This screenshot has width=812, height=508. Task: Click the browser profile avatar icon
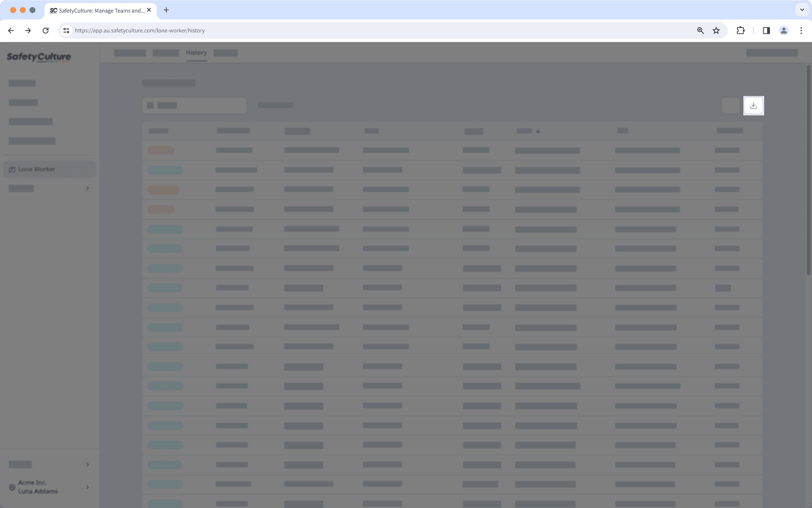783,30
